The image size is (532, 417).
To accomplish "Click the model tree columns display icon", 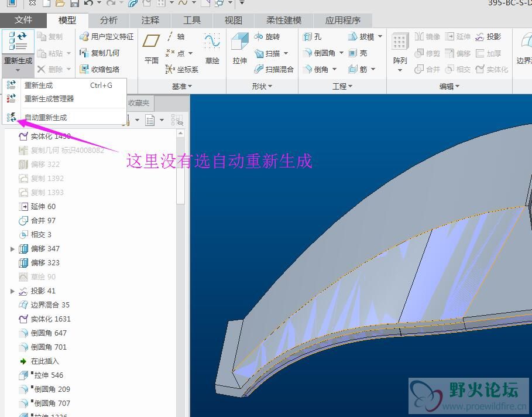I will coord(150,120).
